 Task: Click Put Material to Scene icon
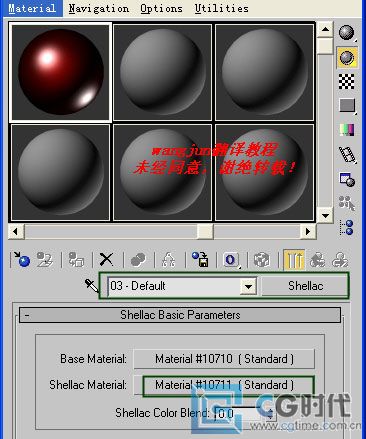(45, 260)
